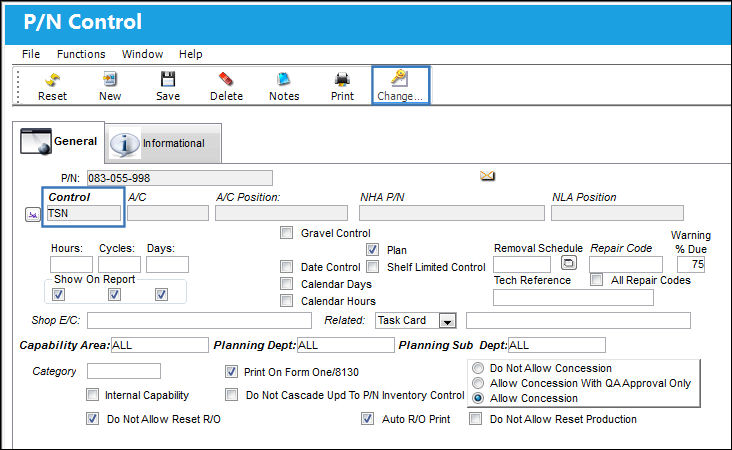Open the Functions menu
The height and width of the screenshot is (450, 732).
point(81,54)
